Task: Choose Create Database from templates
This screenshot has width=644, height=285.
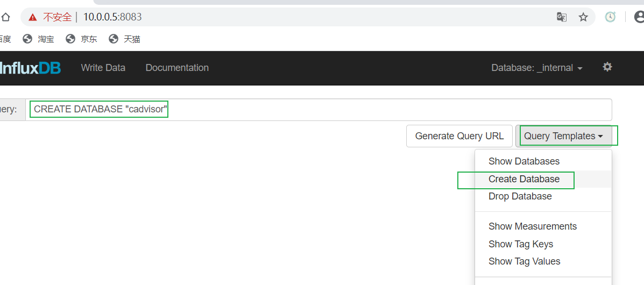Action: [x=524, y=179]
